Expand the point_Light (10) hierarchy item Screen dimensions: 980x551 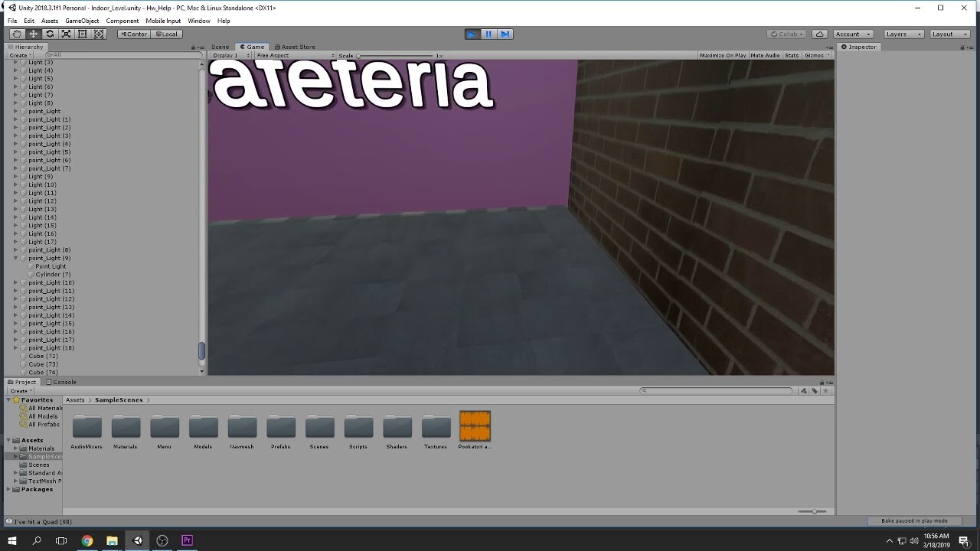coord(16,283)
